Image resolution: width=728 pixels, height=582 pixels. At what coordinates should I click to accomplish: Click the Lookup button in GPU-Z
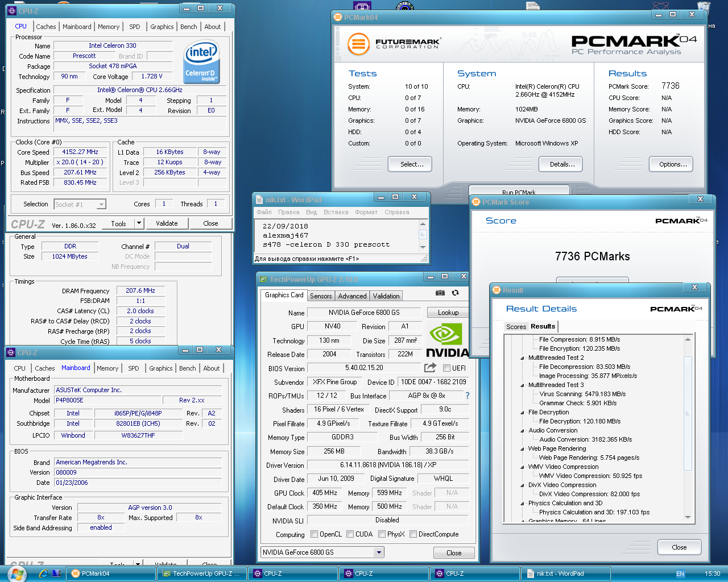click(x=448, y=312)
